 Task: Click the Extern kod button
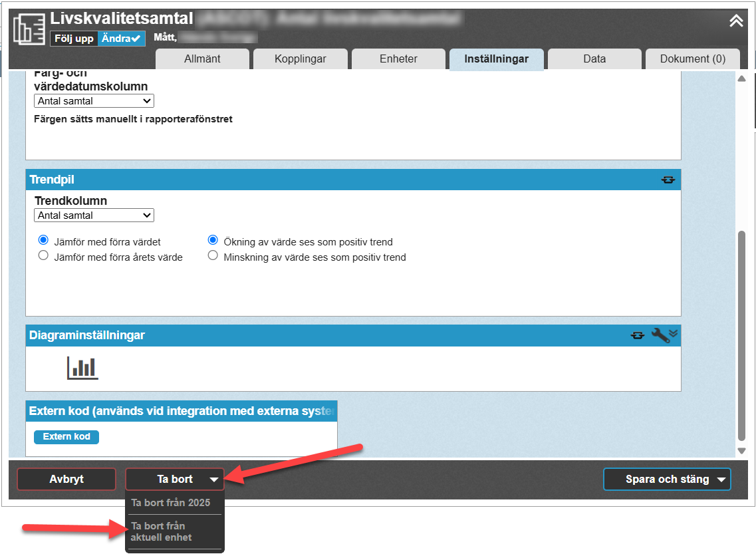66,437
